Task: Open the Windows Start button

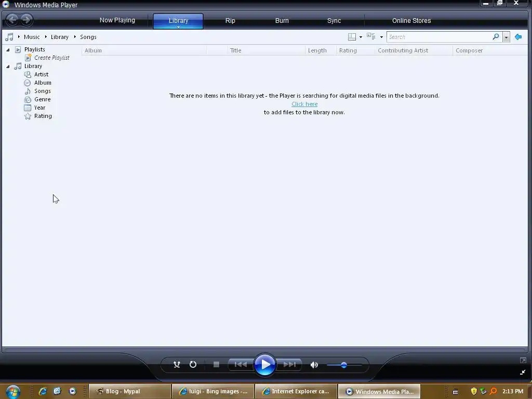Action: pos(12,392)
